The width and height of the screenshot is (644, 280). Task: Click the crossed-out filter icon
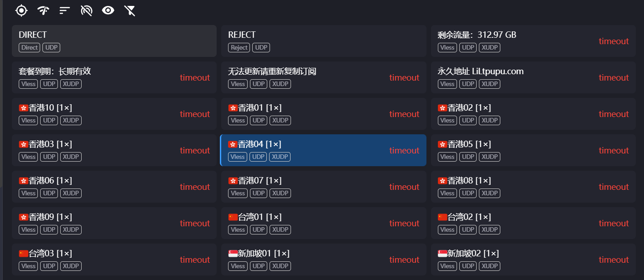(130, 10)
